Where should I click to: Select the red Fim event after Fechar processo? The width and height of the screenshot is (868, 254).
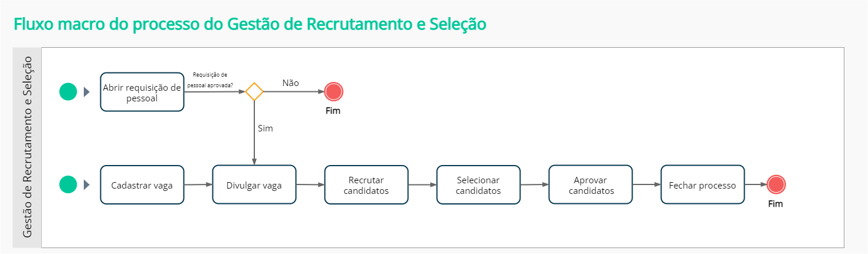(x=775, y=184)
